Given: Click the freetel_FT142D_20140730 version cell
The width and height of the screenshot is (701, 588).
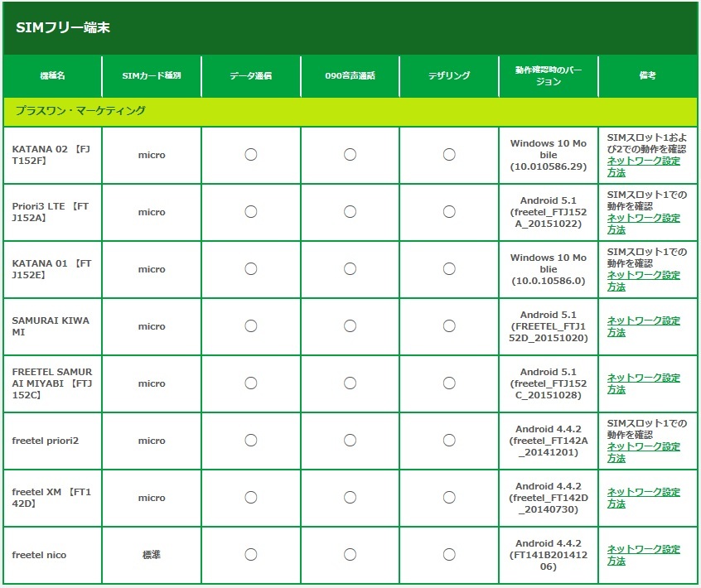Looking at the screenshot, I should click(549, 499).
